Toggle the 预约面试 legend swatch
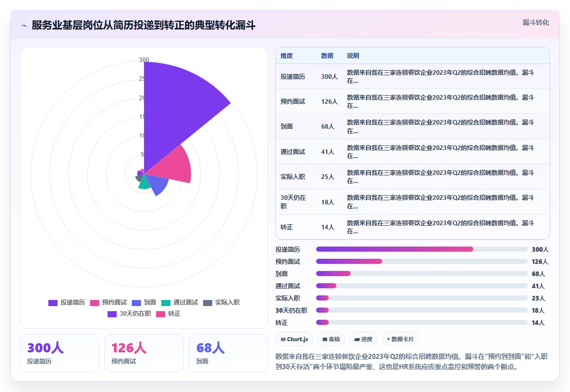The image size is (570, 392). click(95, 303)
